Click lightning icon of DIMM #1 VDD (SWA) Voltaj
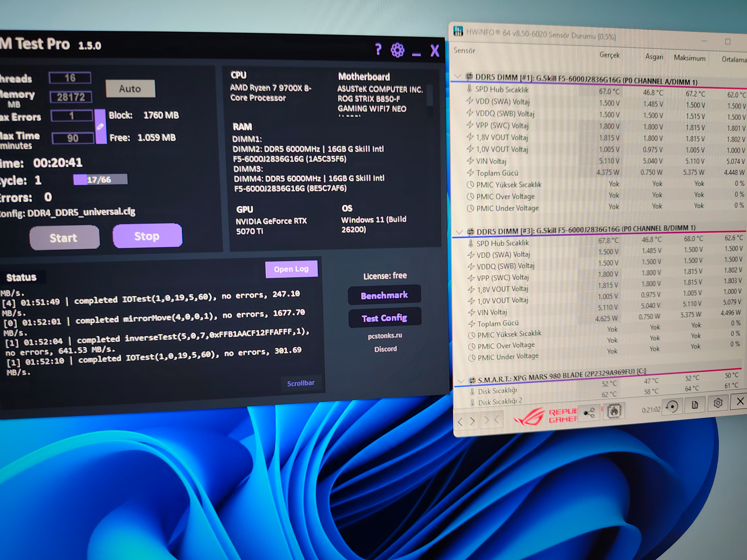 [470, 101]
